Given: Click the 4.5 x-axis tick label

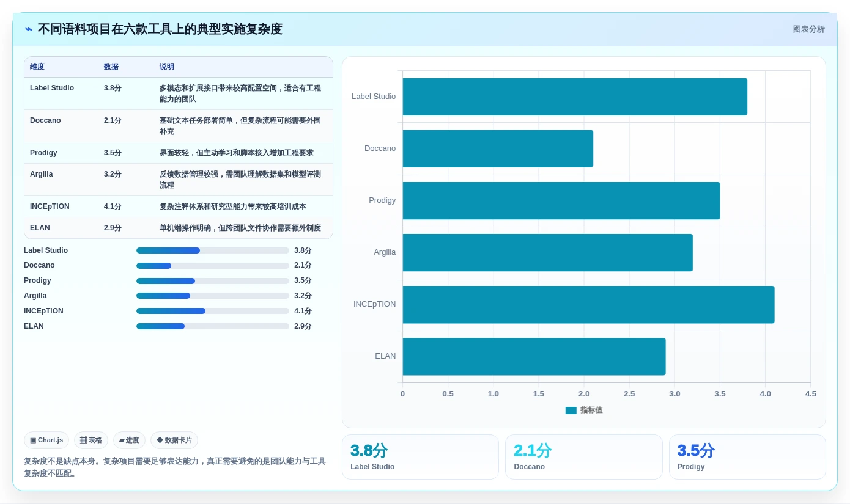Looking at the screenshot, I should [x=810, y=394].
